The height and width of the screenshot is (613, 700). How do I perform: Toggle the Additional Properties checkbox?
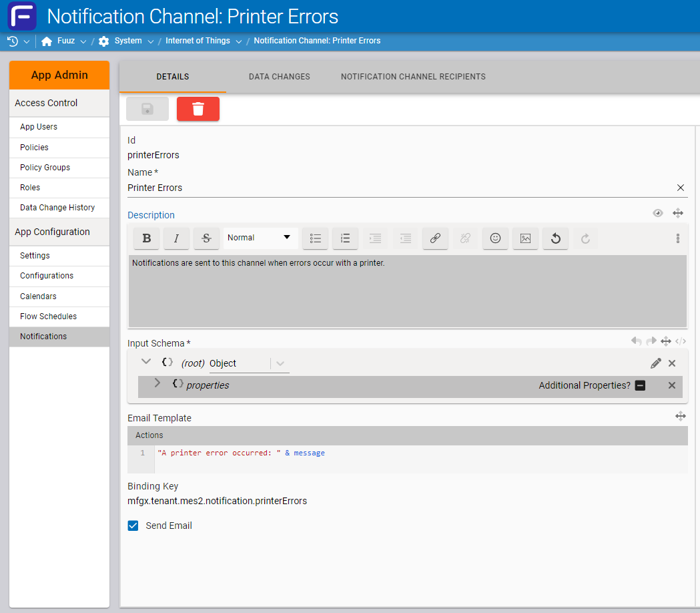(640, 385)
